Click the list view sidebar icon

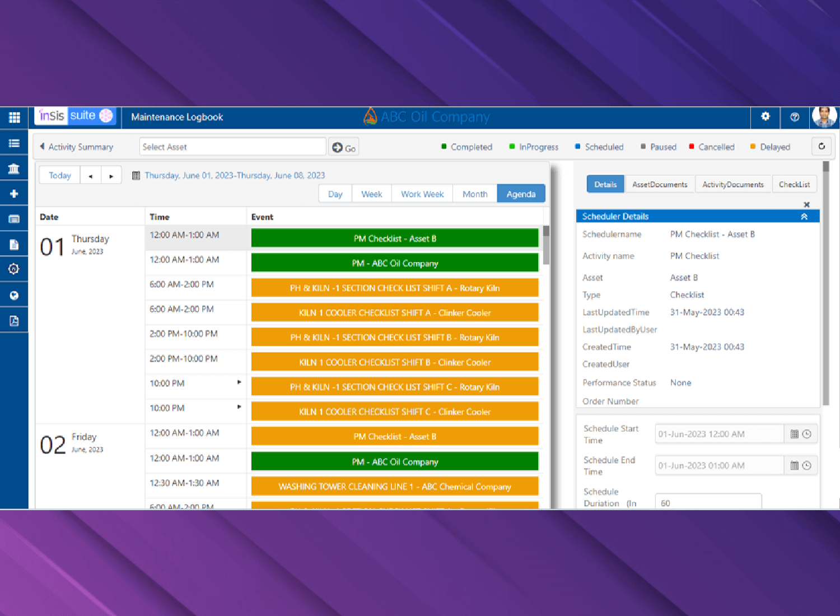tap(14, 143)
